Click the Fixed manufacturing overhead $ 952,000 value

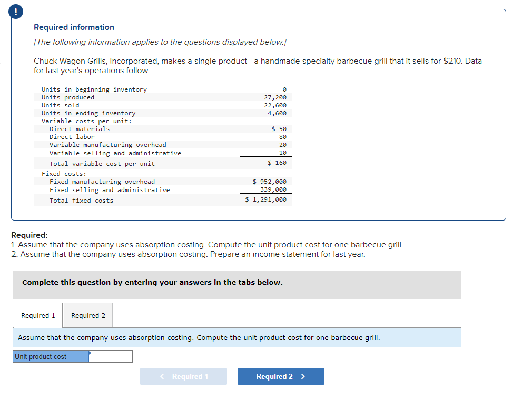click(x=269, y=182)
